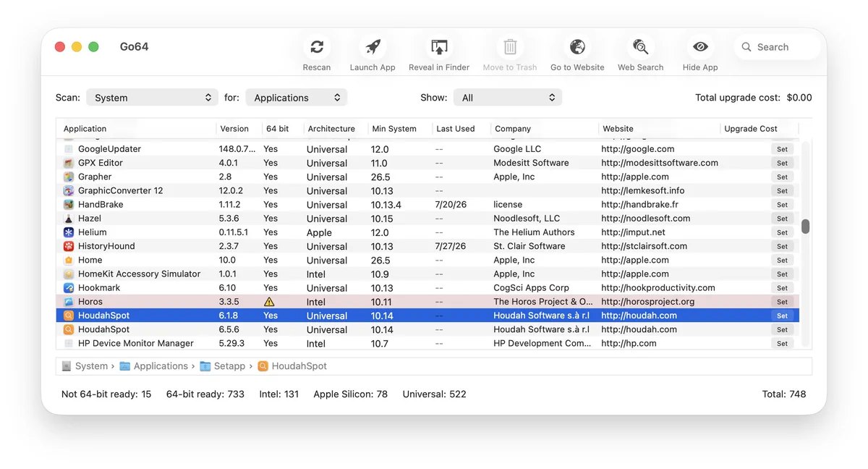Click the GPX Editor app icon
868x469 pixels.
(69, 163)
